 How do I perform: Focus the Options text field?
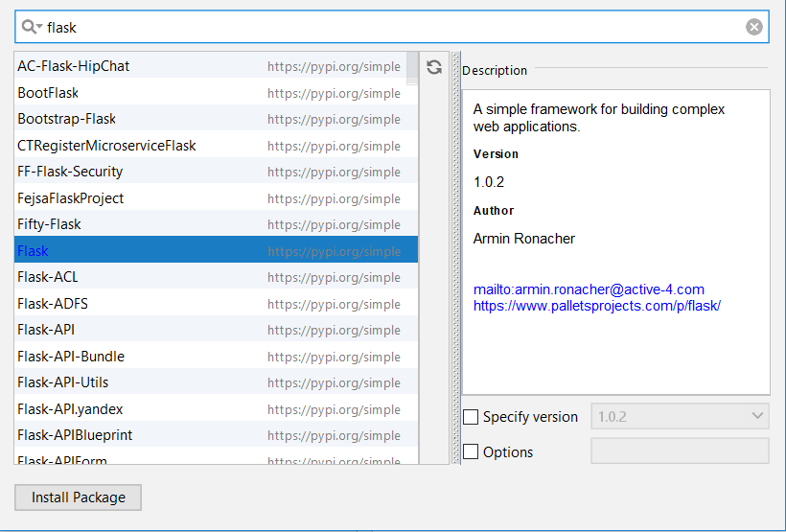click(x=680, y=451)
